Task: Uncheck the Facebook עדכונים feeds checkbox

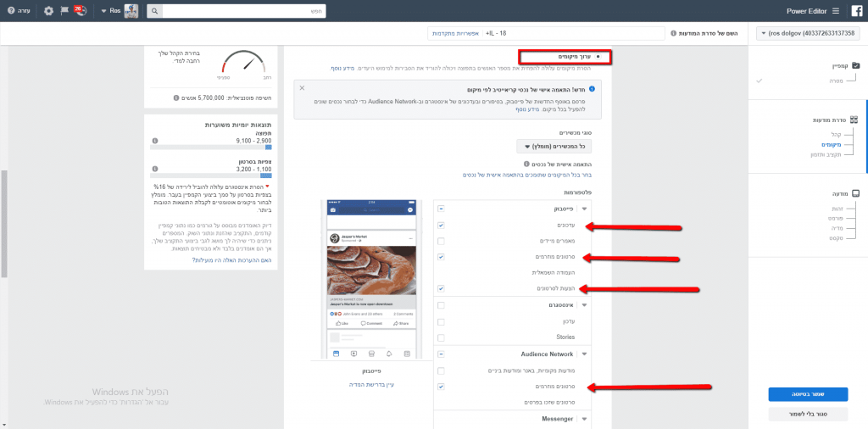Action: 441,226
